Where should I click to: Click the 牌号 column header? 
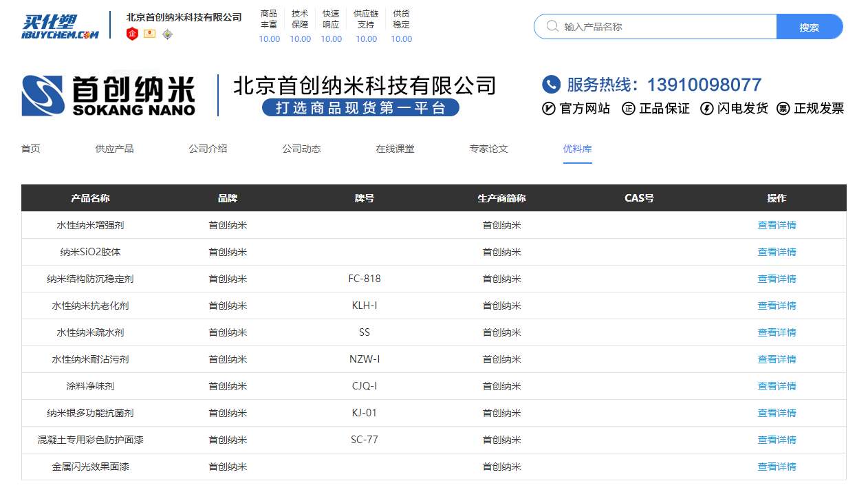tap(365, 198)
